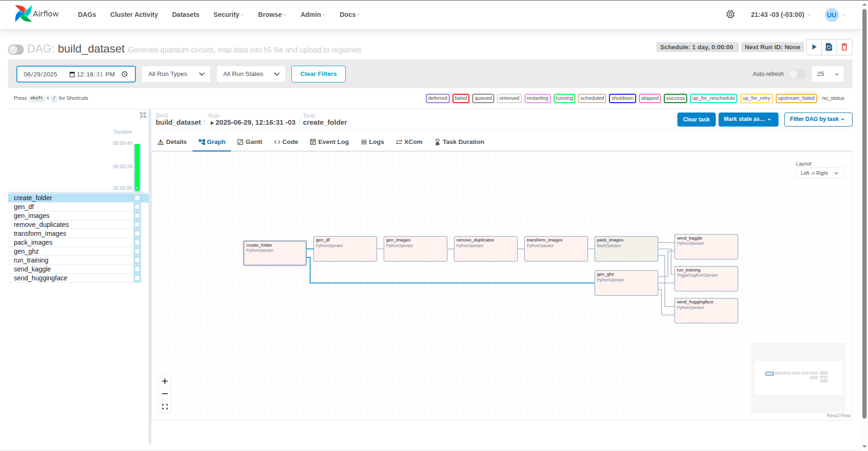Open the settings gear icon

[x=730, y=15]
